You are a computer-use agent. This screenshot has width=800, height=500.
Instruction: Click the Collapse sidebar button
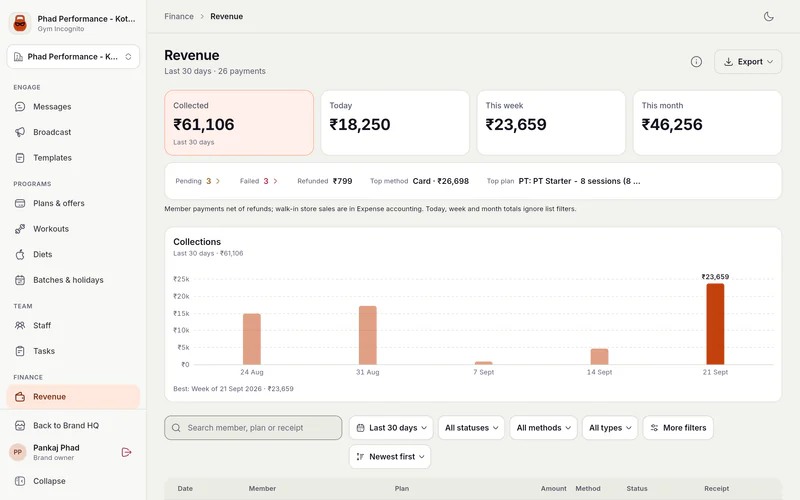[73, 481]
